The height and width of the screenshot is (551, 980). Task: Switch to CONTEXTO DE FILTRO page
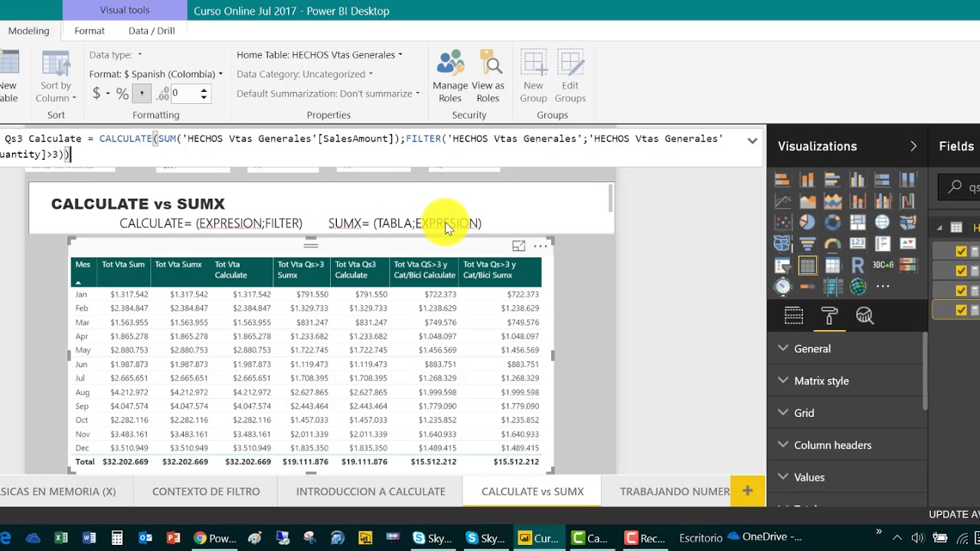pyautogui.click(x=206, y=491)
